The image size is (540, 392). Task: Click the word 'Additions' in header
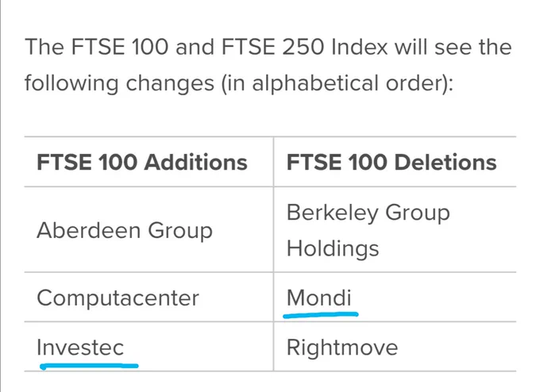click(x=195, y=162)
